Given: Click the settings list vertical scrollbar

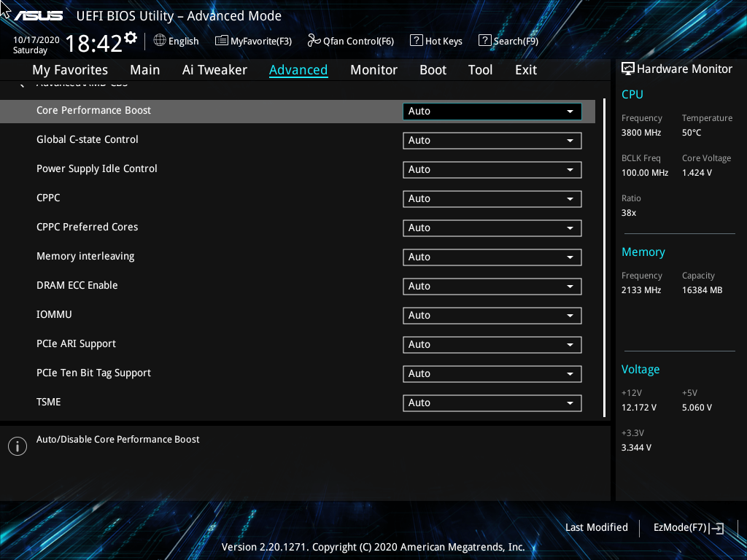Looking at the screenshot, I should pyautogui.click(x=604, y=257).
